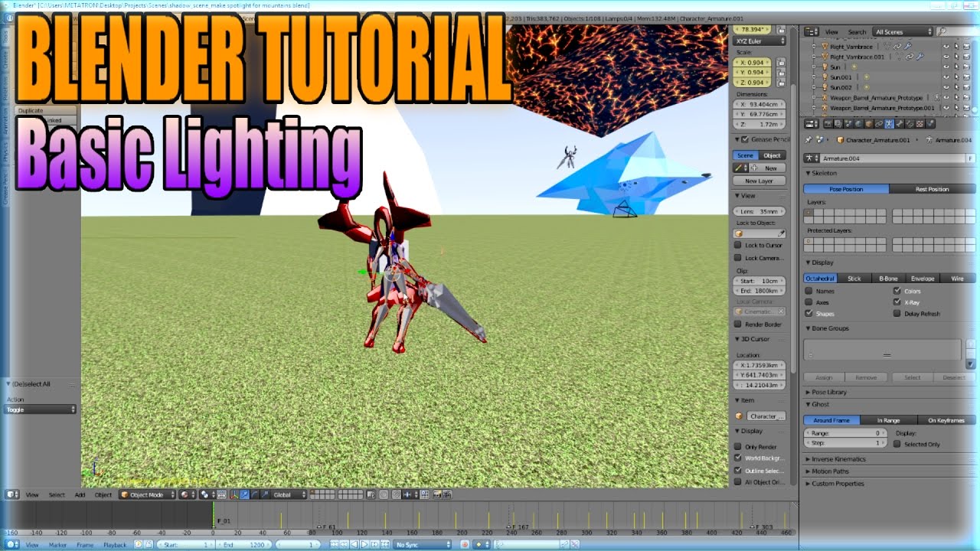This screenshot has height=551, width=980.
Task: Open the Object Mode dropdown
Action: pos(148,494)
